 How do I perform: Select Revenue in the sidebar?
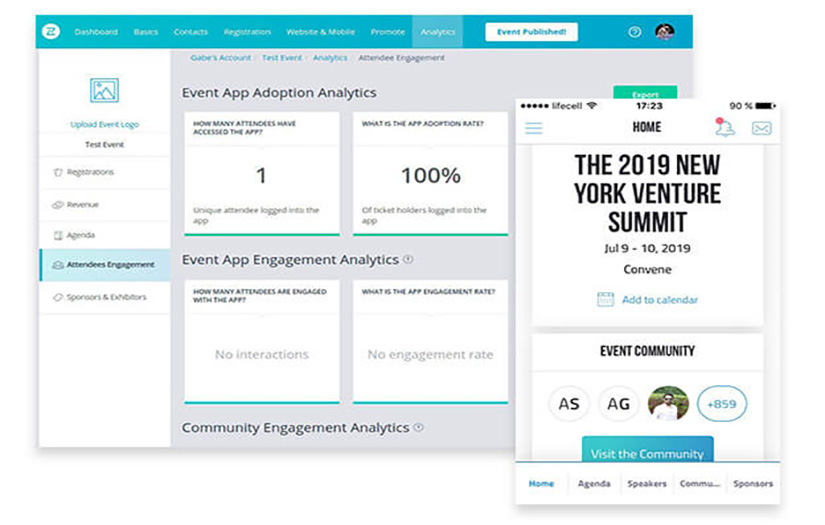105,205
